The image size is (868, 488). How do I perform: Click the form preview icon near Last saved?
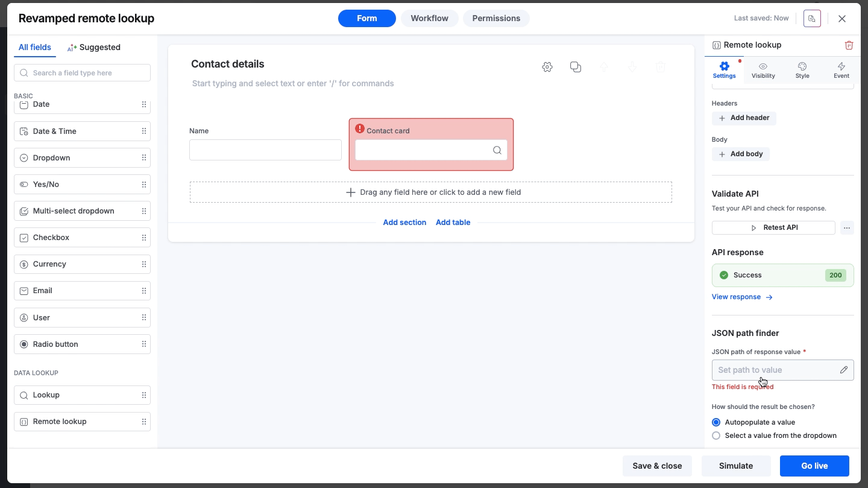[812, 19]
